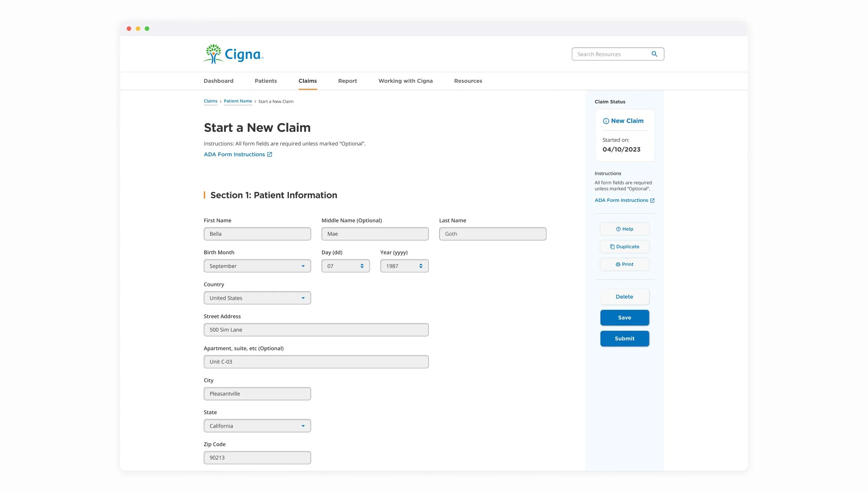Click sidebar ADA Form Instructions external-link icon
This screenshot has height=493, width=868.
coord(652,200)
